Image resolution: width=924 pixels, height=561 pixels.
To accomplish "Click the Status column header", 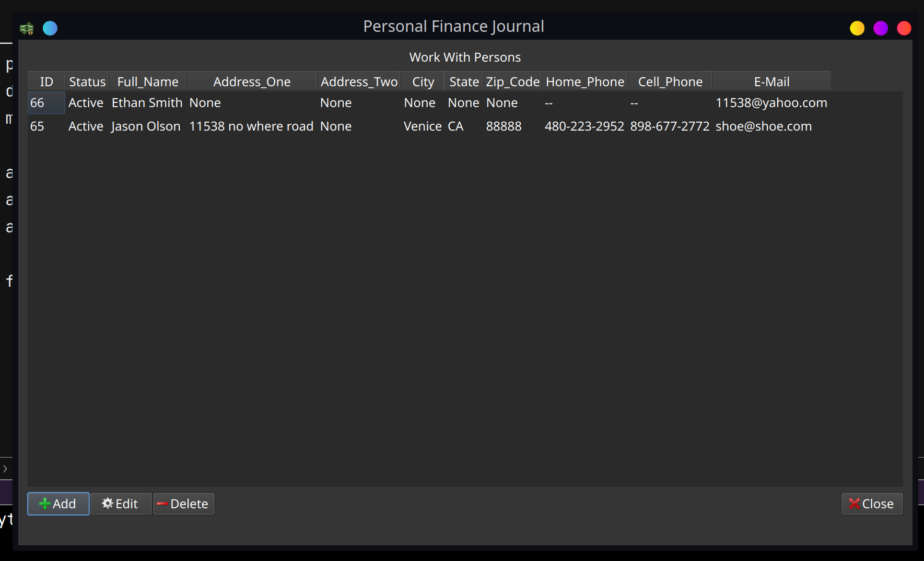I will click(87, 82).
